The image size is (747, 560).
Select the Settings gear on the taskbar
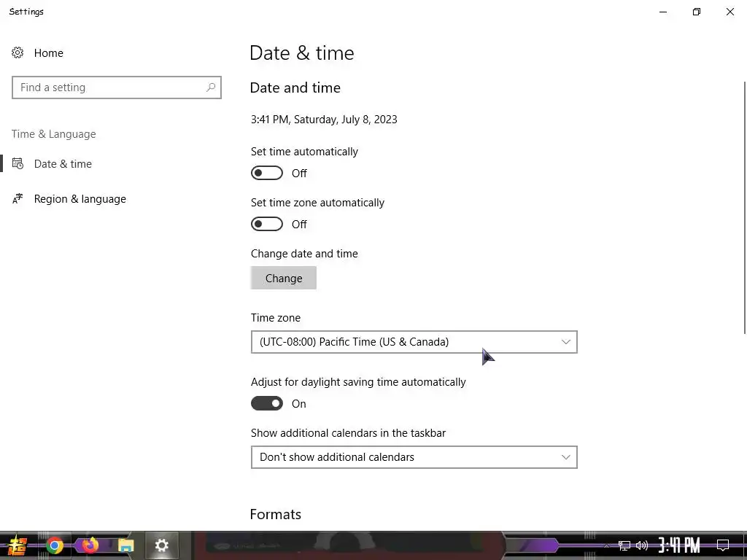point(161,545)
